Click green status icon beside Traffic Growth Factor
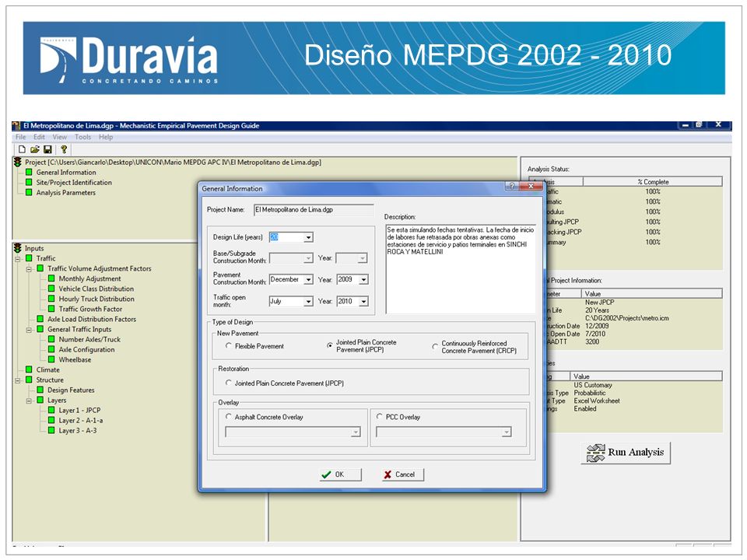747x560 pixels. coord(51,309)
